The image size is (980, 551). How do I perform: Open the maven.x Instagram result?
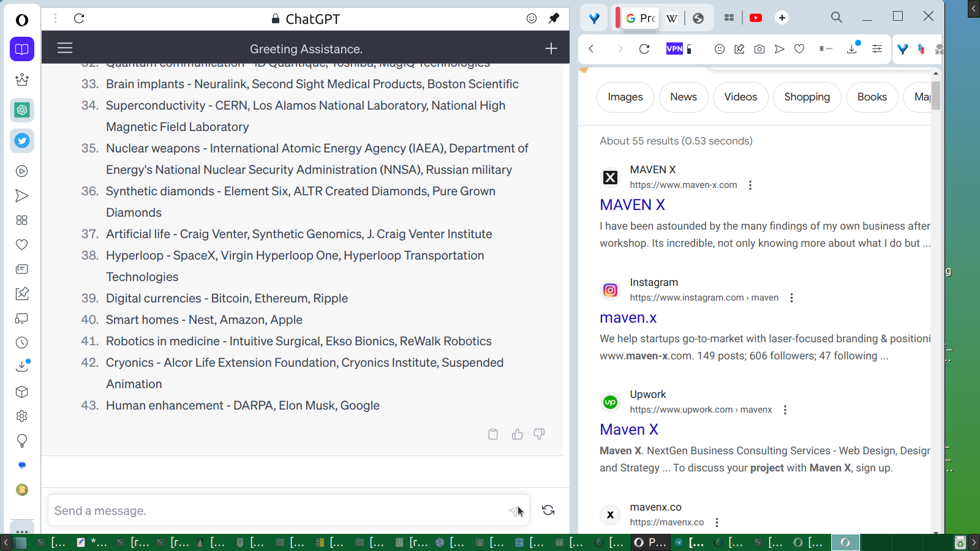tap(628, 318)
